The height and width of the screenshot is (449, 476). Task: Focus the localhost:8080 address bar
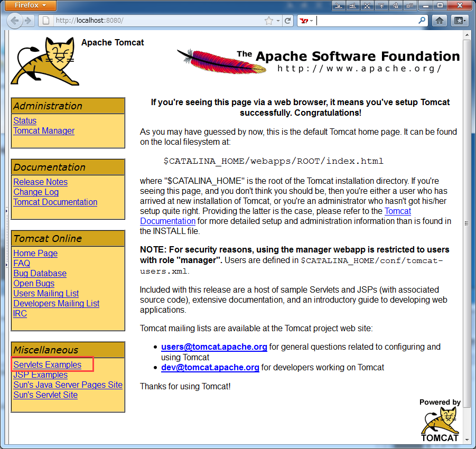(158, 21)
